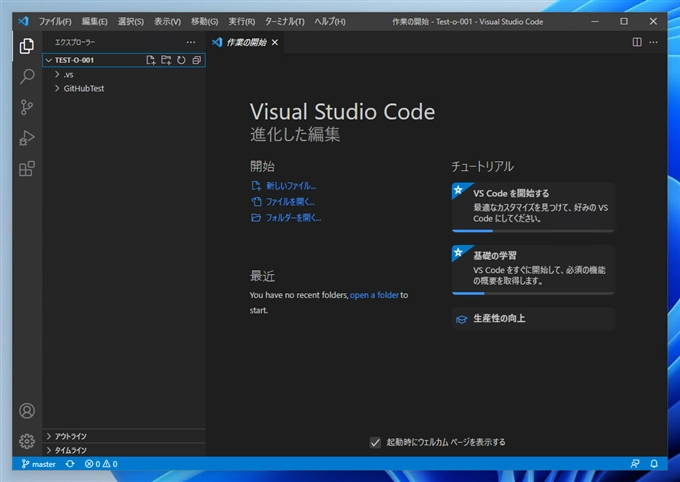Open the Source Control view icon
The height and width of the screenshot is (482, 680).
27,107
